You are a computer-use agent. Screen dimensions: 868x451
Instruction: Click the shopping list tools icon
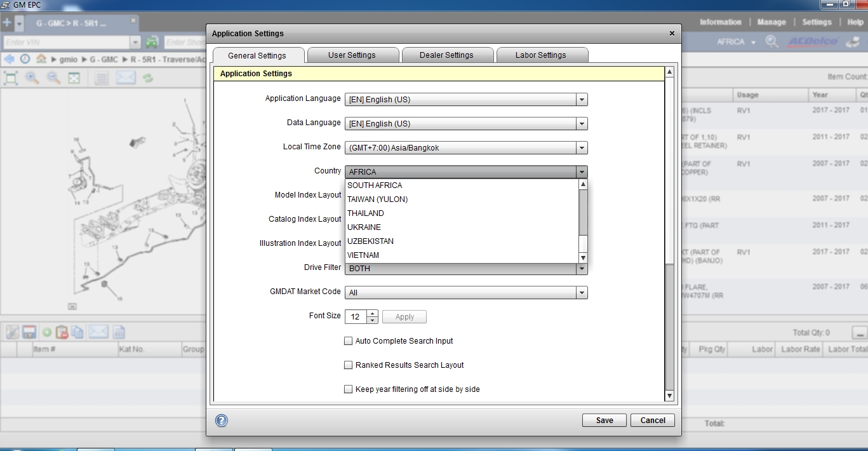12,332
